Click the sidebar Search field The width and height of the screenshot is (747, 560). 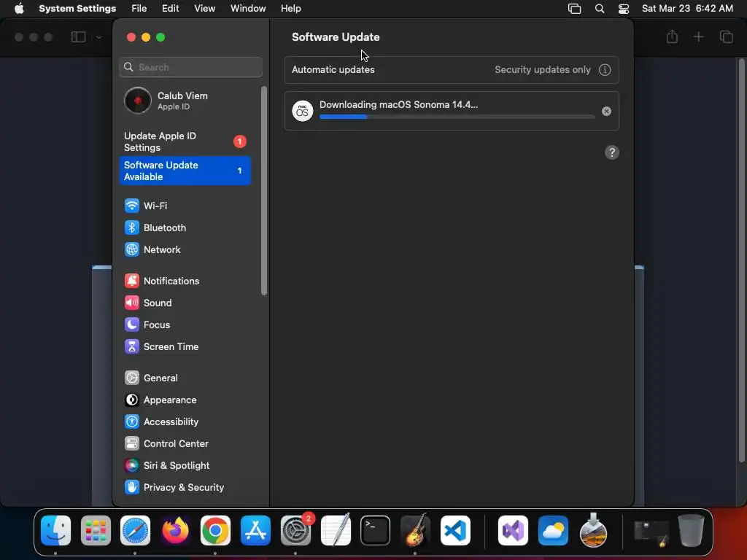pos(190,67)
